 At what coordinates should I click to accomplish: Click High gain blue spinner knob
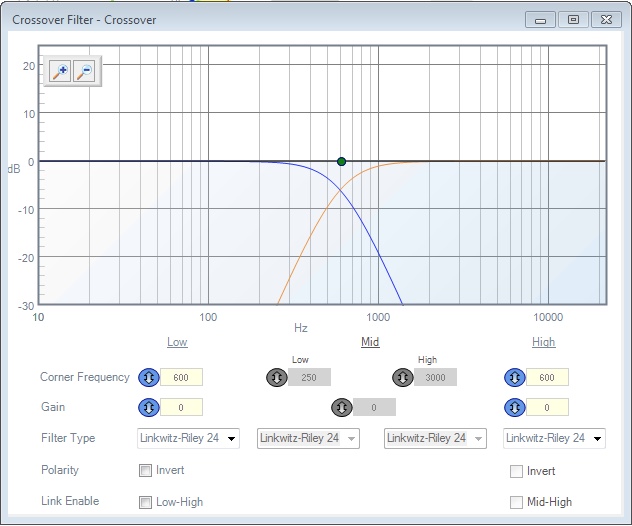click(515, 407)
